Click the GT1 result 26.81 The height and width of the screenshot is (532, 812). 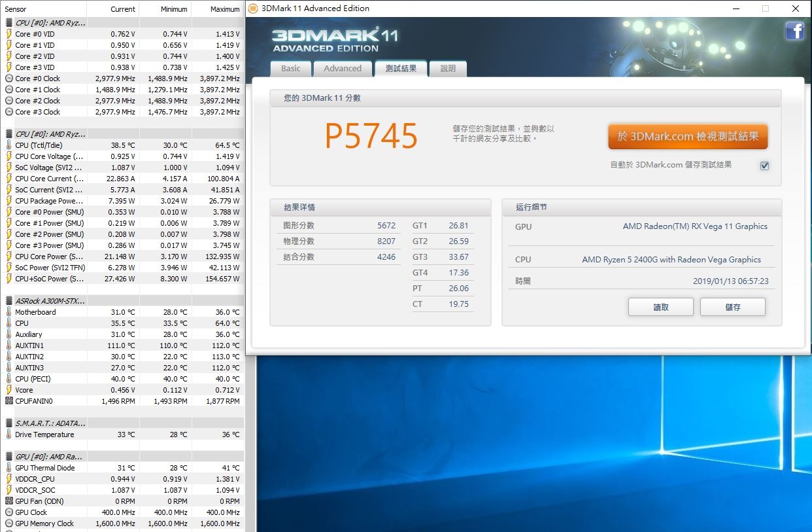coord(459,226)
